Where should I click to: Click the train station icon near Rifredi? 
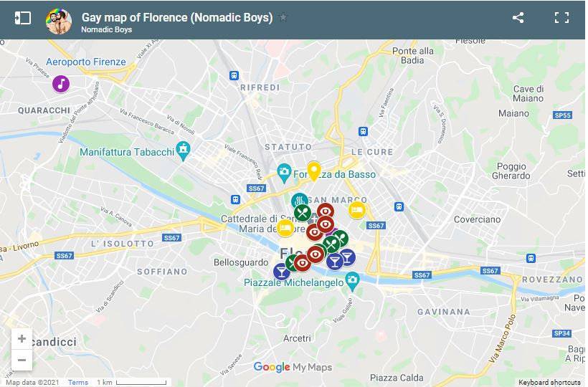click(234, 76)
